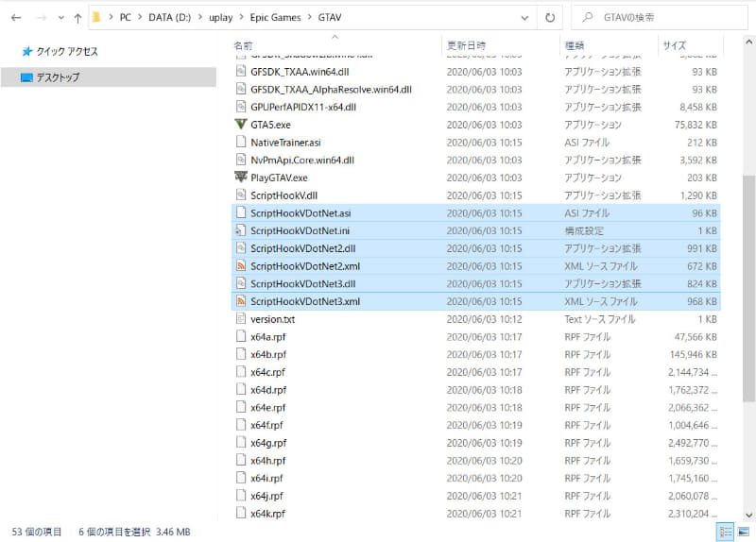Select the x64d.rpf file name
This screenshot has width=756, height=542.
tap(268, 390)
